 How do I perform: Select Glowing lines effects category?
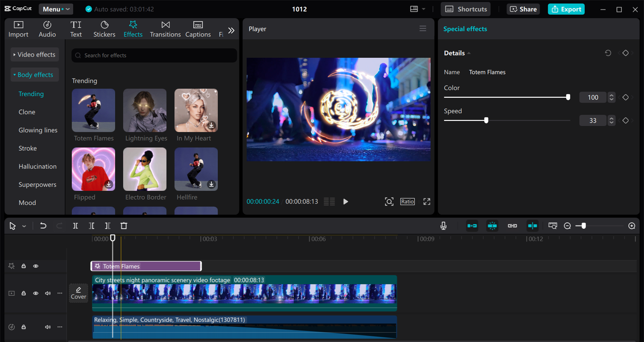coord(38,130)
